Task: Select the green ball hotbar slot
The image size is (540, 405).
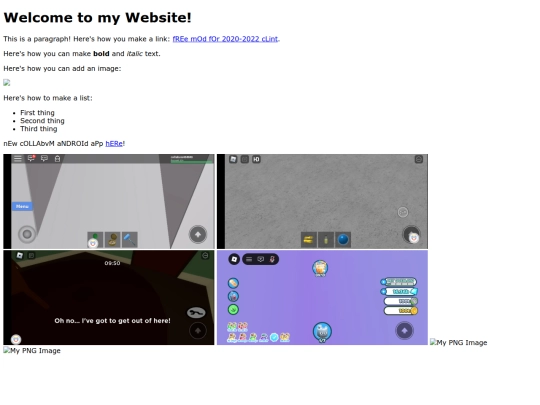Action: pos(95,240)
